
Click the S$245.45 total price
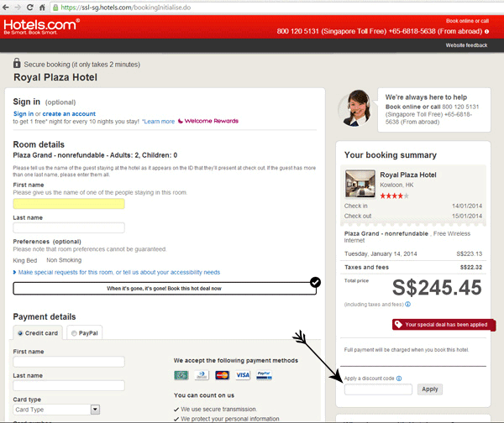coord(437,288)
